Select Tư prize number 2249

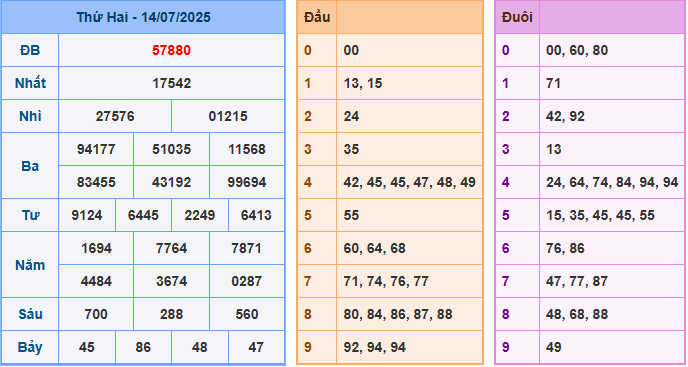point(200,216)
